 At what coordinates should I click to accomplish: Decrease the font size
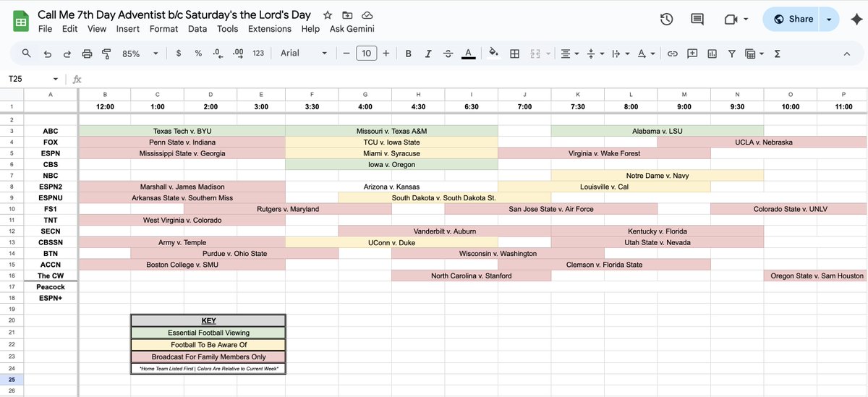click(346, 54)
